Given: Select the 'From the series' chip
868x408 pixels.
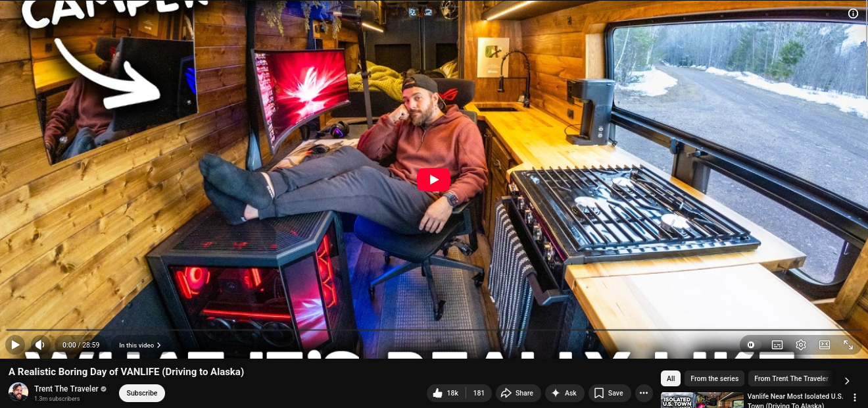Looking at the screenshot, I should tap(714, 378).
